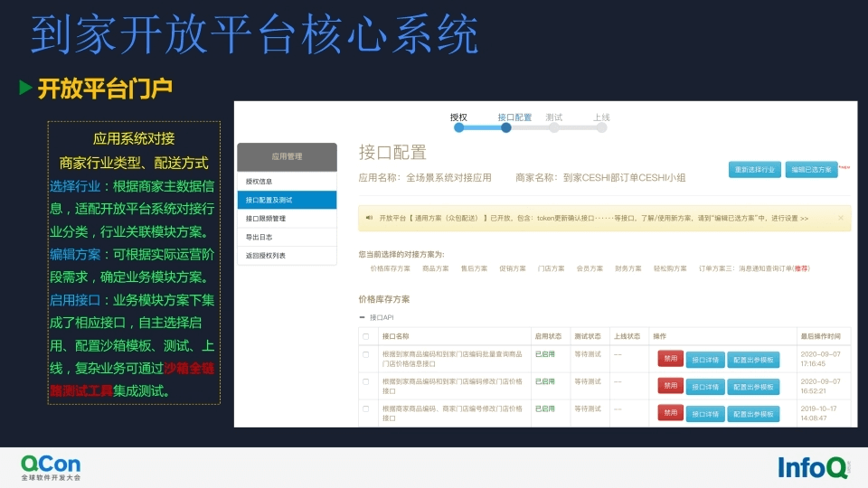Click the 接口API section label
868x488 pixels.
click(x=382, y=317)
